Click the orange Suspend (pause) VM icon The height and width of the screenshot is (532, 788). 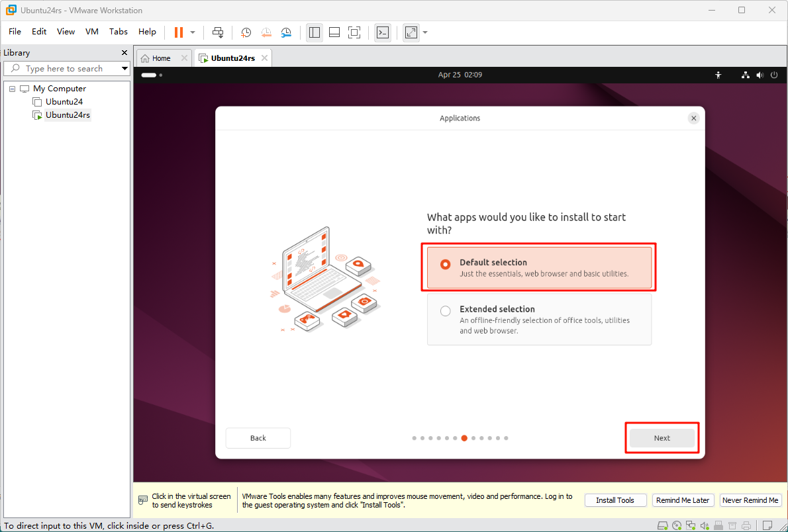pos(179,32)
